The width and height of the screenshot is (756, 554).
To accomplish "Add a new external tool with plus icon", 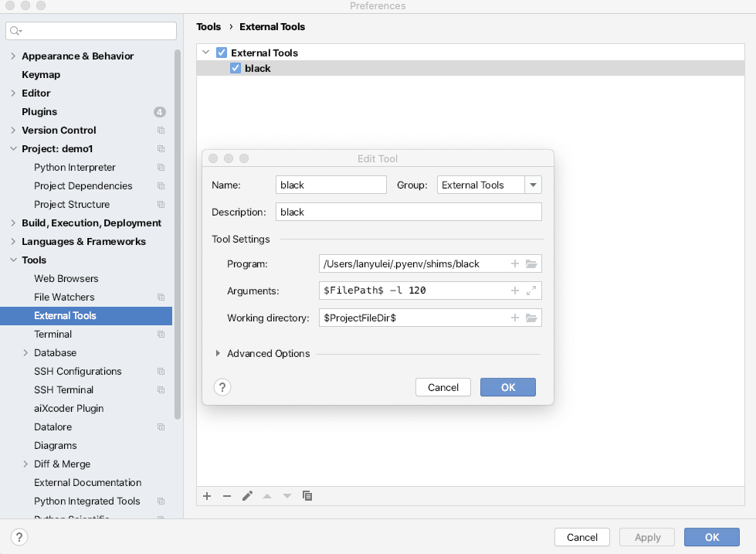I will point(207,496).
